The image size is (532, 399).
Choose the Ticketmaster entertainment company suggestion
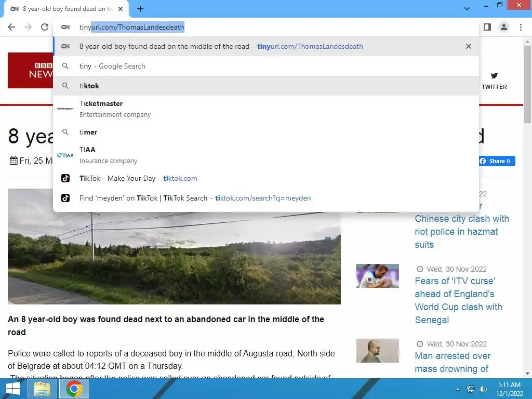(266, 109)
